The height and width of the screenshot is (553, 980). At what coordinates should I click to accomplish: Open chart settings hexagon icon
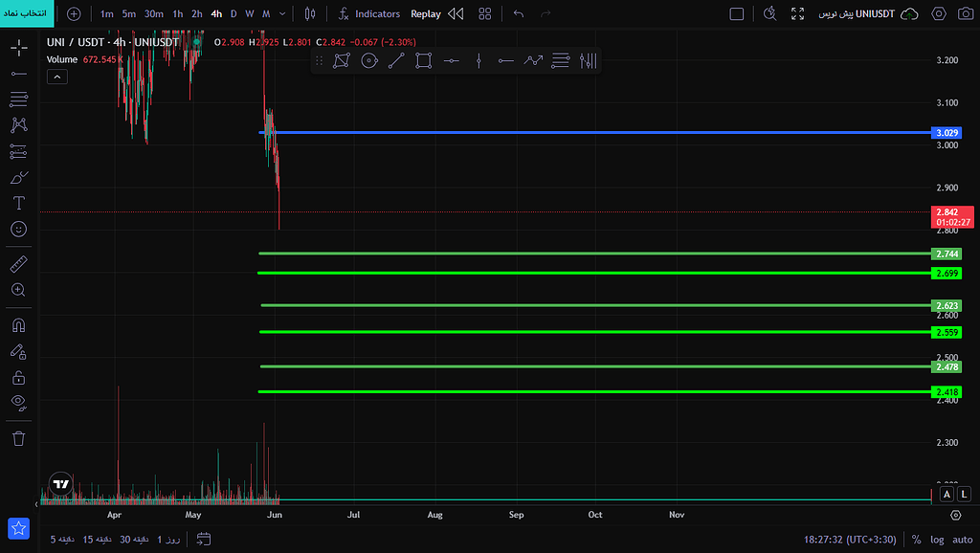point(939,13)
